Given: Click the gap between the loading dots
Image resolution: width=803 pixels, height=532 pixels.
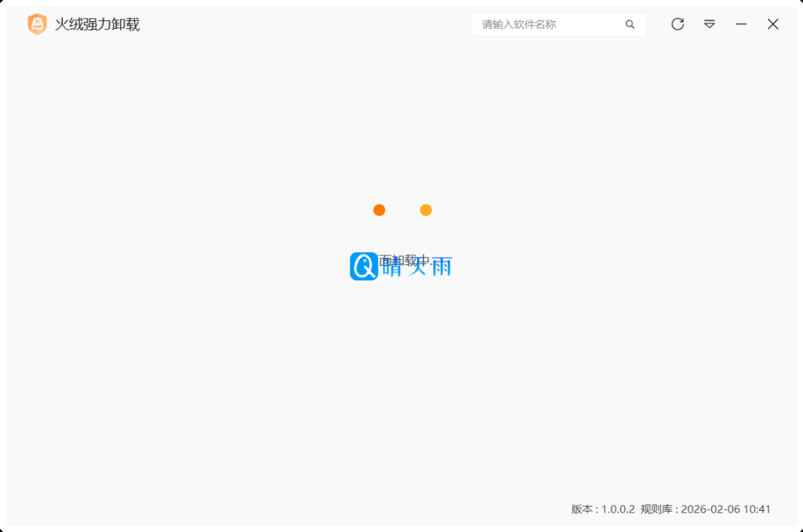Looking at the screenshot, I should click(x=402, y=210).
